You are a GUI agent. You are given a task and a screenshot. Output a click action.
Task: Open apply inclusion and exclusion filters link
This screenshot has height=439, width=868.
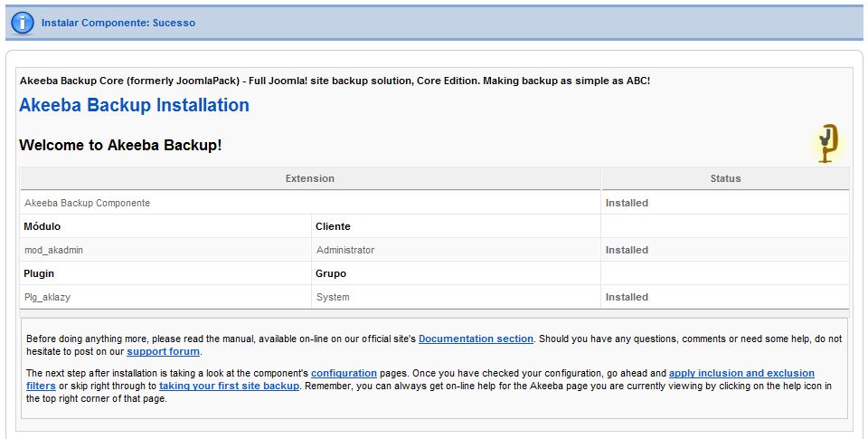tap(741, 373)
